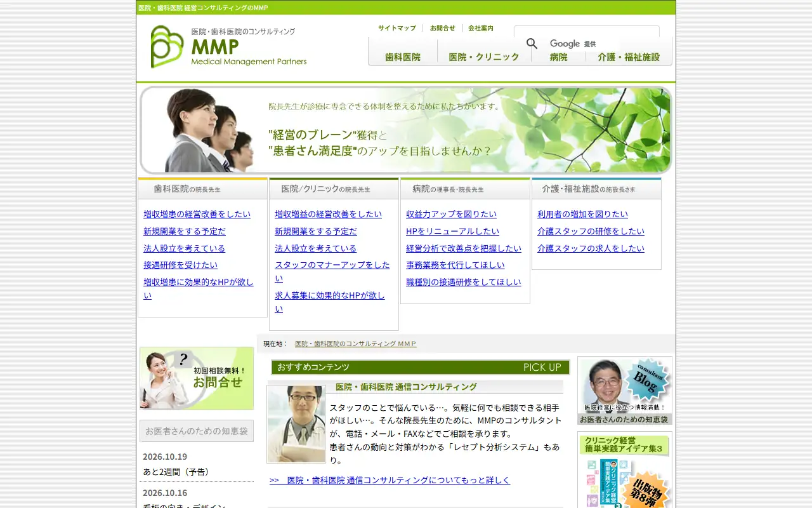Click the hero banner image

[406, 130]
